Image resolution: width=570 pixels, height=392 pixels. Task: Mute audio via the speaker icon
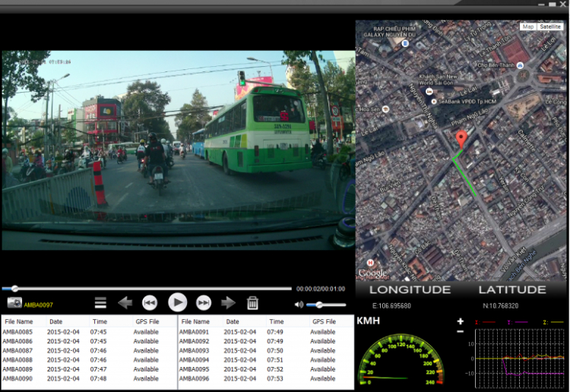click(299, 305)
